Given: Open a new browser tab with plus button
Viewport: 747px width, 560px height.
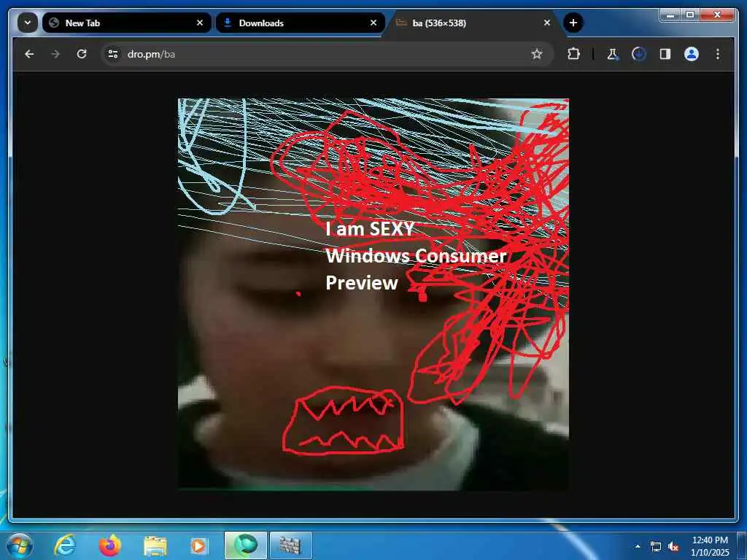Looking at the screenshot, I should [573, 23].
